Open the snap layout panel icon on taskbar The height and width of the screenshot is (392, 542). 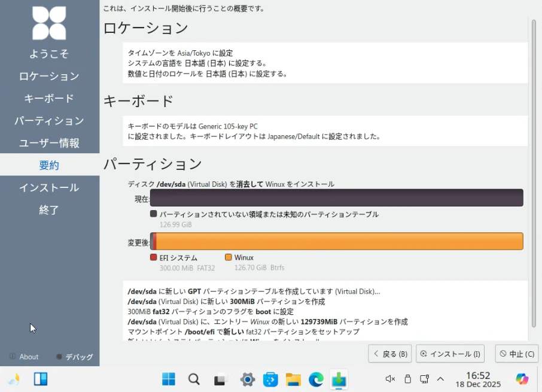click(41, 379)
